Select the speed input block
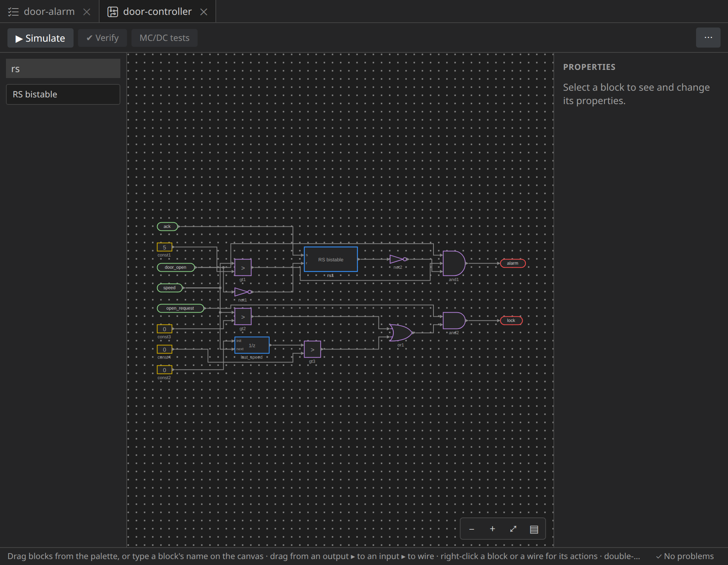The width and height of the screenshot is (728, 565). [170, 288]
